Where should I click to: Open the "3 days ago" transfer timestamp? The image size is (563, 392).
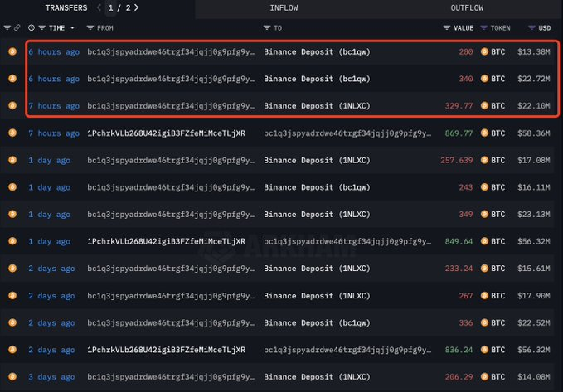click(51, 377)
